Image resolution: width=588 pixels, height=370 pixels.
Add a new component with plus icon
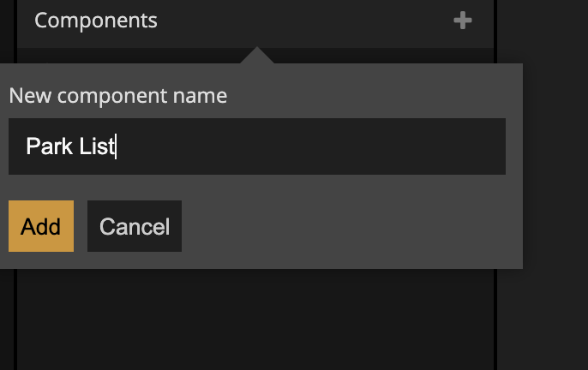(x=463, y=21)
